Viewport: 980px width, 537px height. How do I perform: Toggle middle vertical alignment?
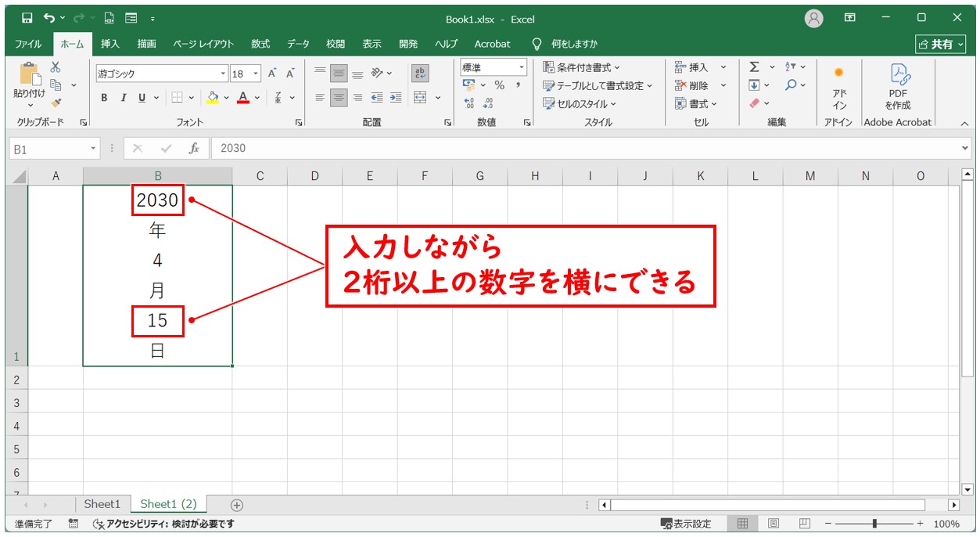point(339,73)
